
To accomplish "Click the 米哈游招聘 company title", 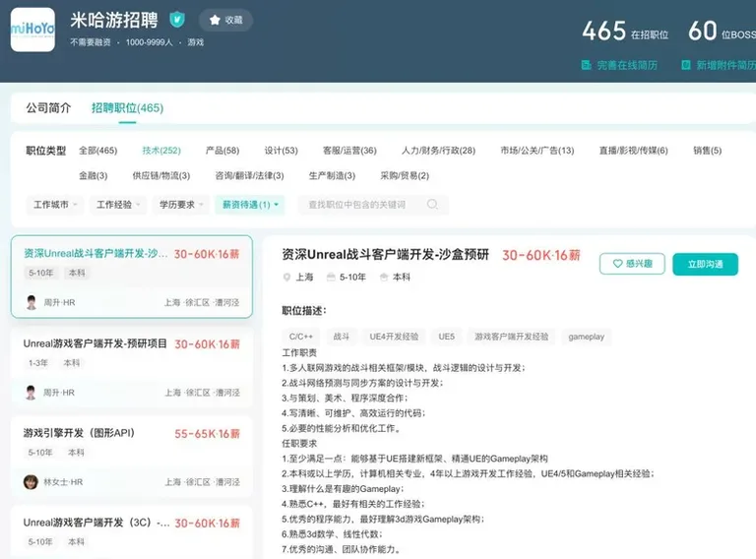I will click(x=114, y=21).
